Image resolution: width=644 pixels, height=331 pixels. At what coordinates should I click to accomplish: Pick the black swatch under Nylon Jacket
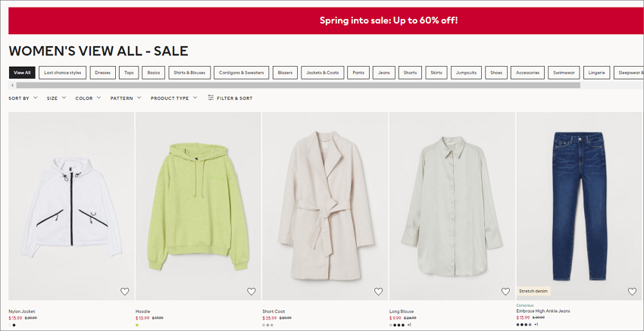tap(14, 325)
